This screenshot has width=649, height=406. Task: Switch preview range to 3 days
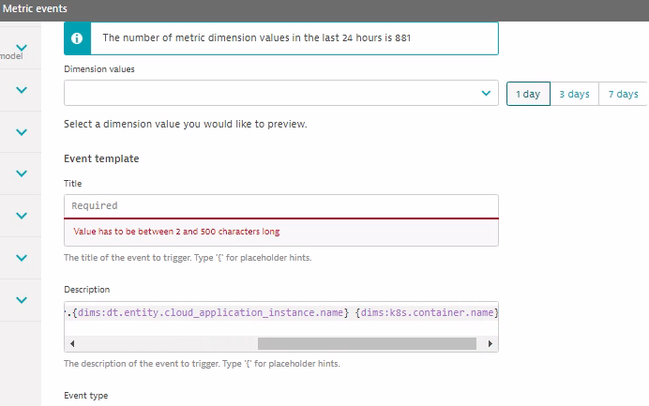tap(573, 94)
